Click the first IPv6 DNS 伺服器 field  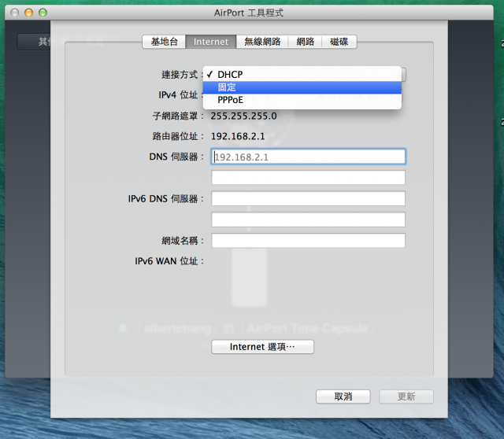coord(308,198)
